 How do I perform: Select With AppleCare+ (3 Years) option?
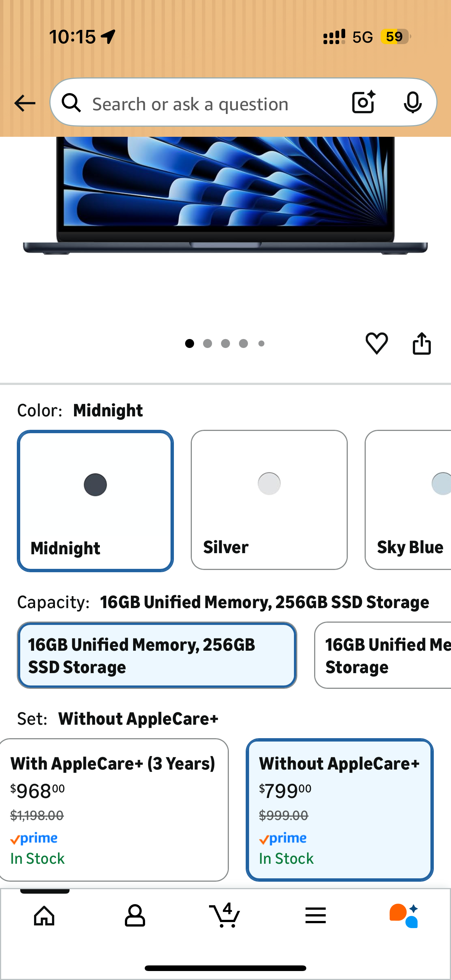coord(113,809)
